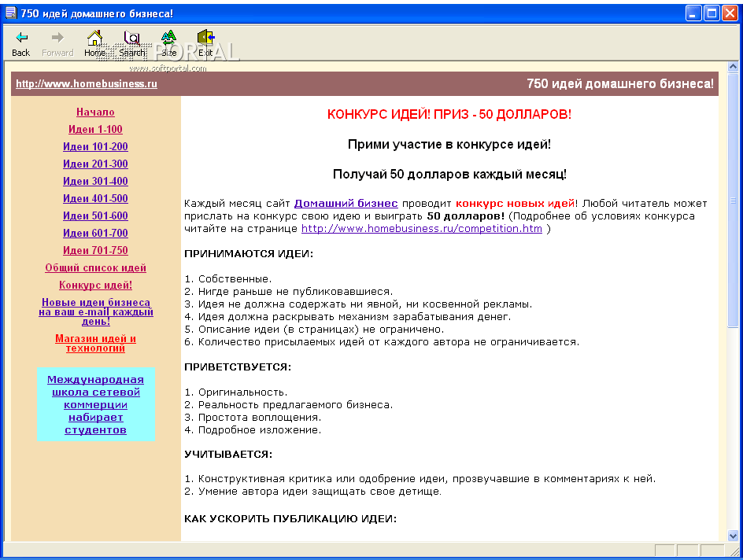Open Международная школа сетевой коммерции banner link
743x560 pixels.
pos(95,405)
